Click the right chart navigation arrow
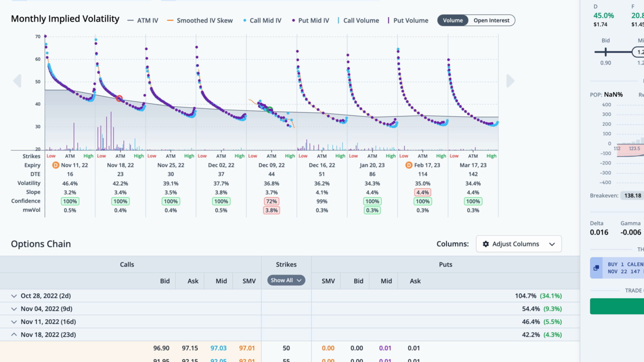 point(510,81)
